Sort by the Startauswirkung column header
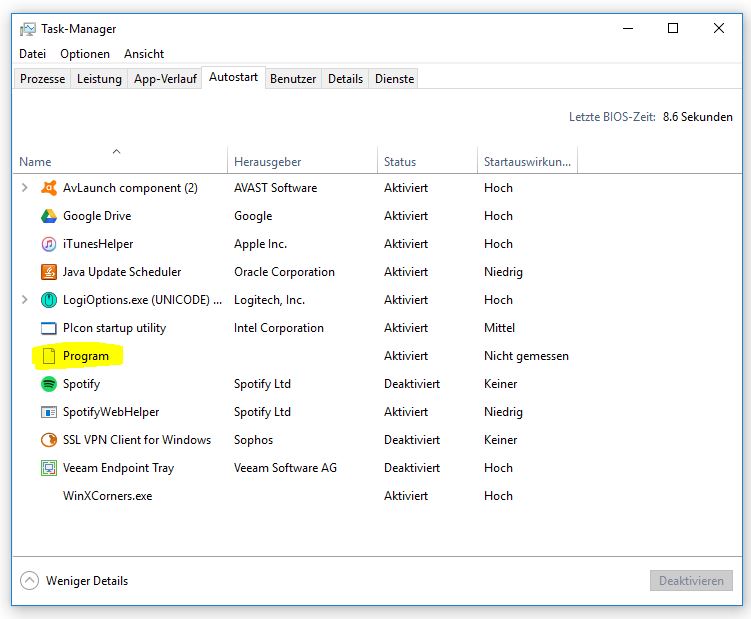 point(527,161)
